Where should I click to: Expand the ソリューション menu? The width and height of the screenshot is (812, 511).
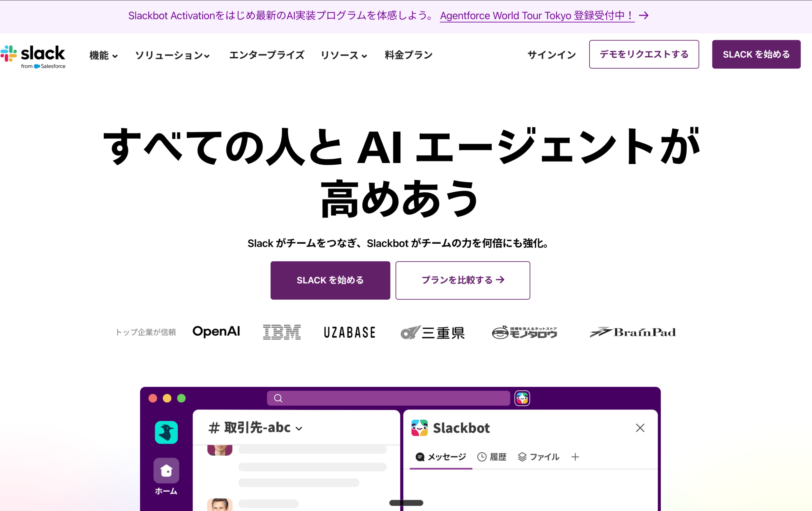tap(172, 55)
